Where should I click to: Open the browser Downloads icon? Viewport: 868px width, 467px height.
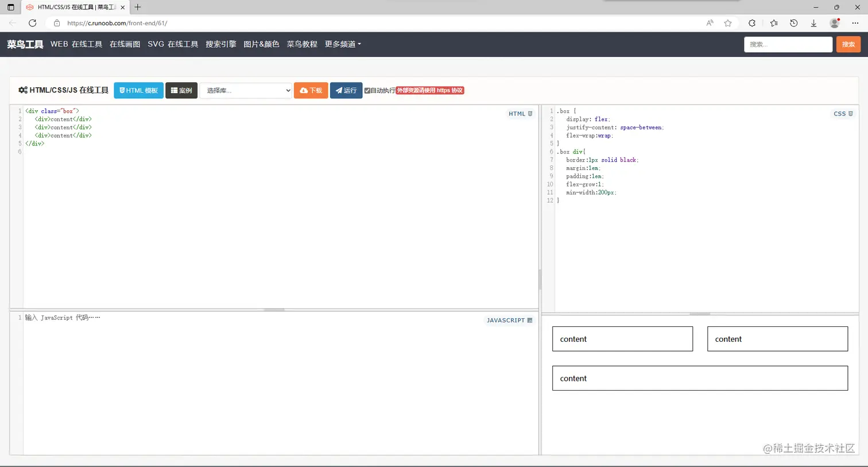click(x=813, y=23)
